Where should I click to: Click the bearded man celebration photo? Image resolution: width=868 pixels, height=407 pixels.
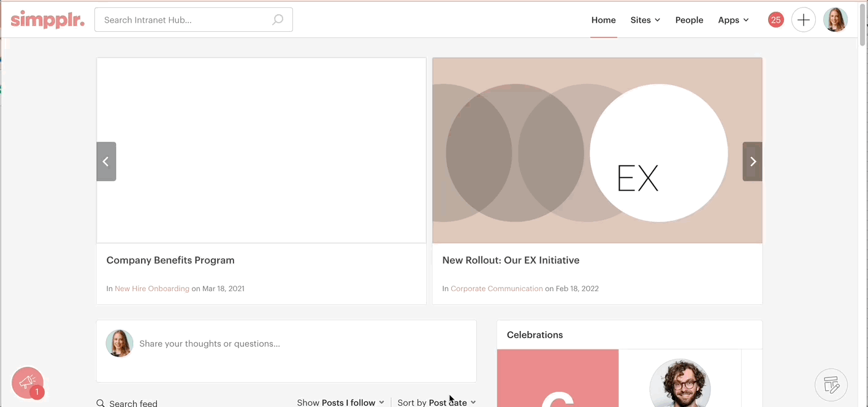coord(680,384)
